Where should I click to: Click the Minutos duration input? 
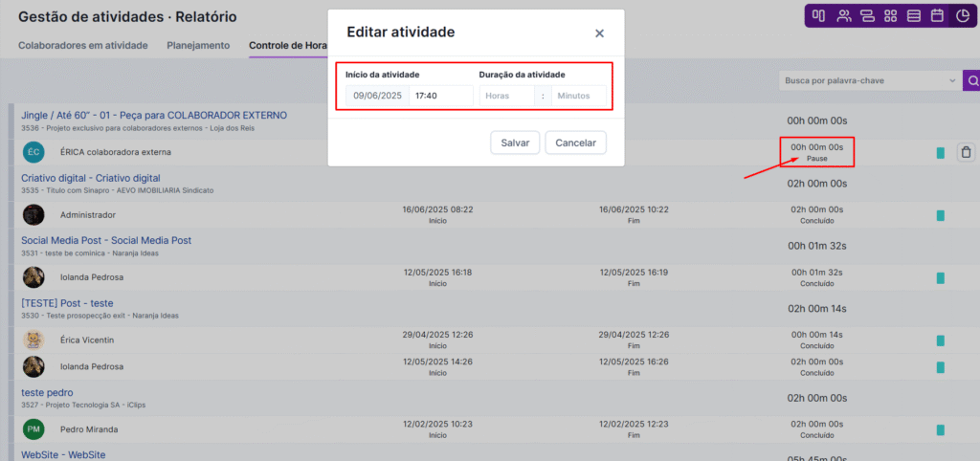pyautogui.click(x=579, y=97)
